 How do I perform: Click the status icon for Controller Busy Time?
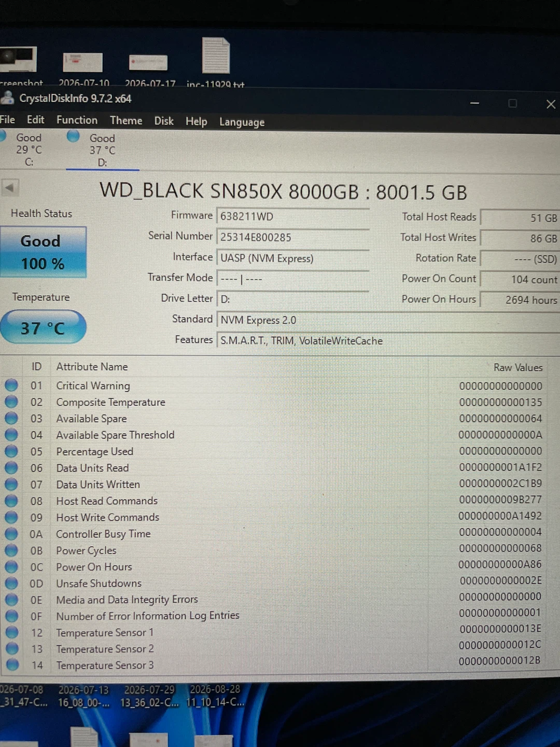point(11,533)
